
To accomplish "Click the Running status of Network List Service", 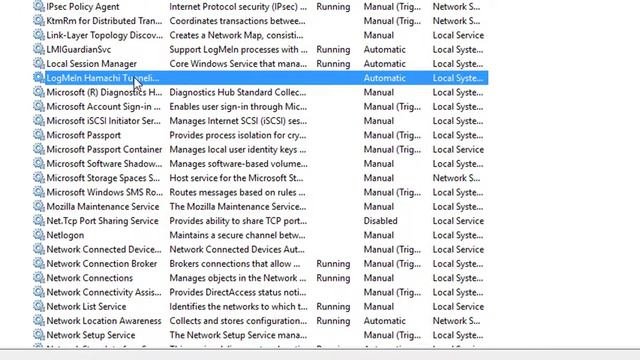I will (x=333, y=307).
